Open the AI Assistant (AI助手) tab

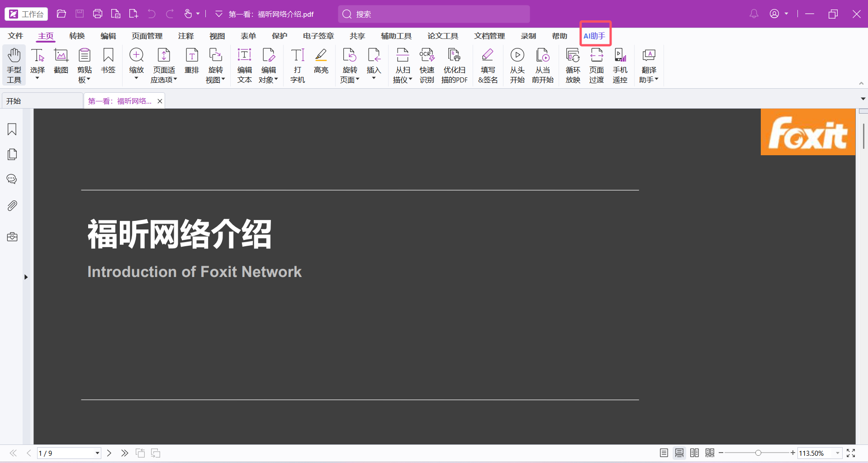pos(594,36)
